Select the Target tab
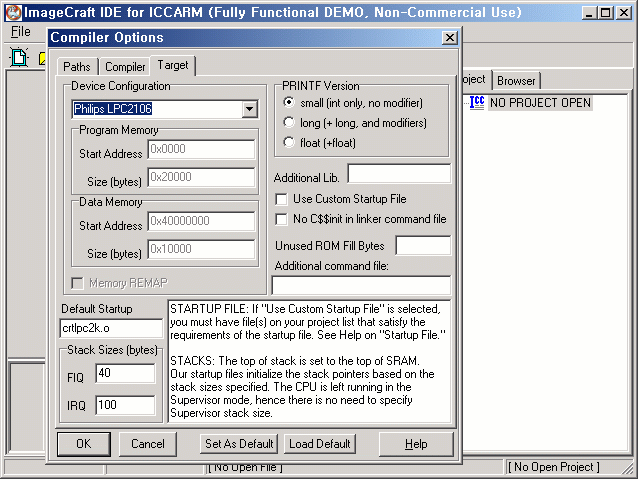The height and width of the screenshot is (480, 640). (x=173, y=65)
